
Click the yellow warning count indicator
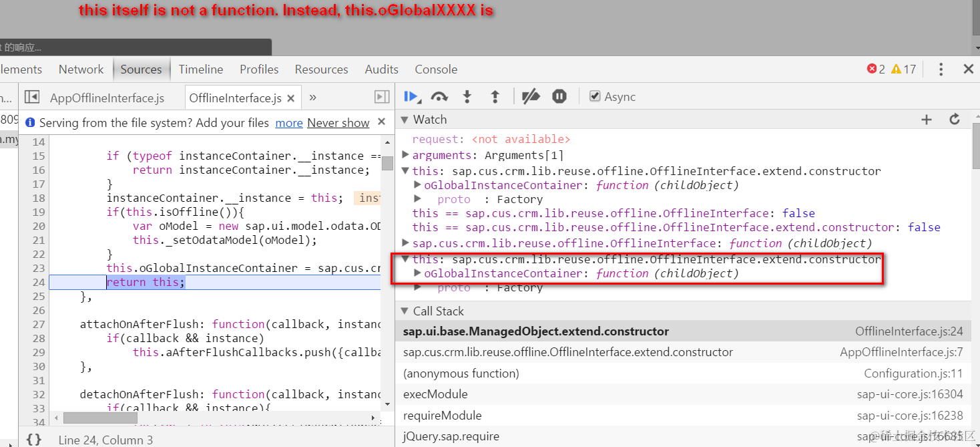coord(903,69)
